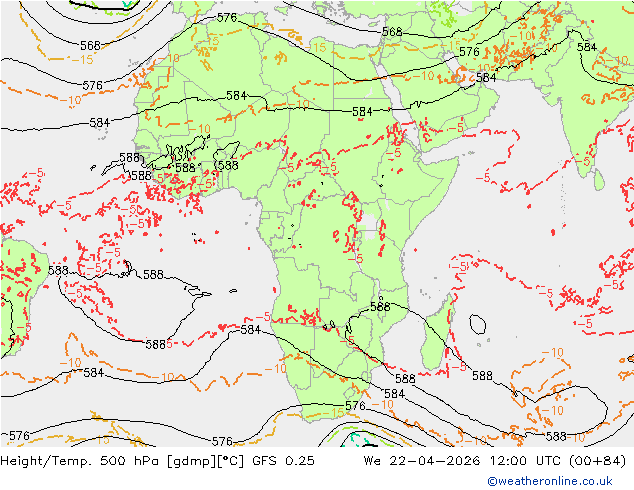Click the 584 contour label over India
634x490 pixels.
pos(587,47)
